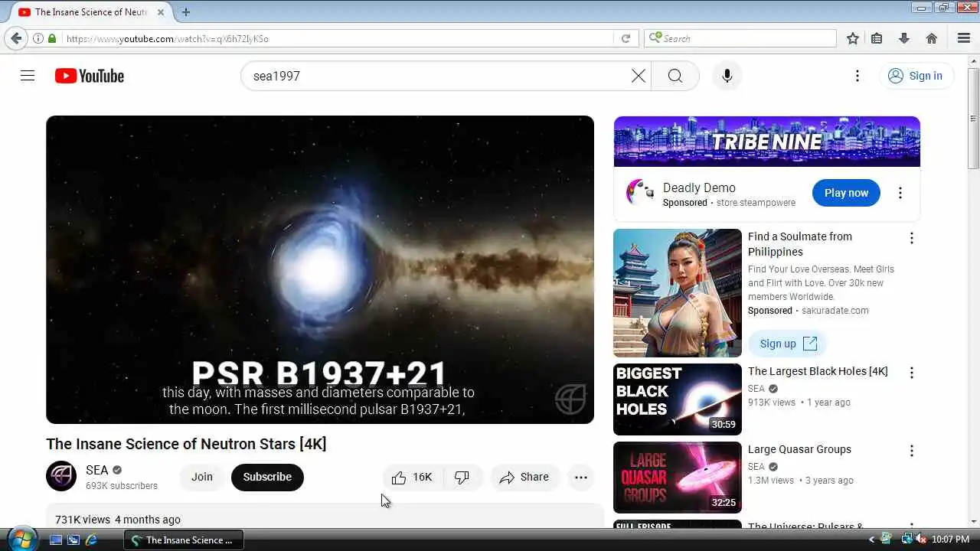Open more actions ellipsis below video
Image resolution: width=980 pixels, height=551 pixels.
[581, 477]
